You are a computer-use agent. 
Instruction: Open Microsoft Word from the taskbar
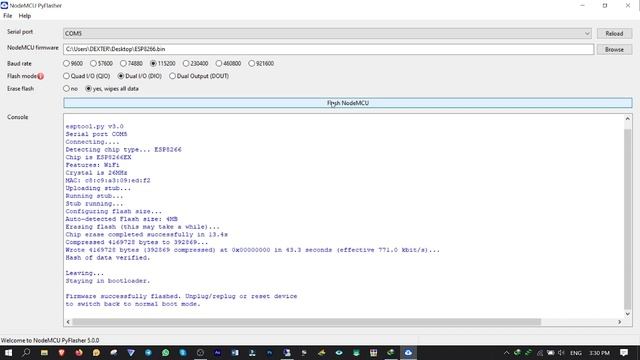235,352
